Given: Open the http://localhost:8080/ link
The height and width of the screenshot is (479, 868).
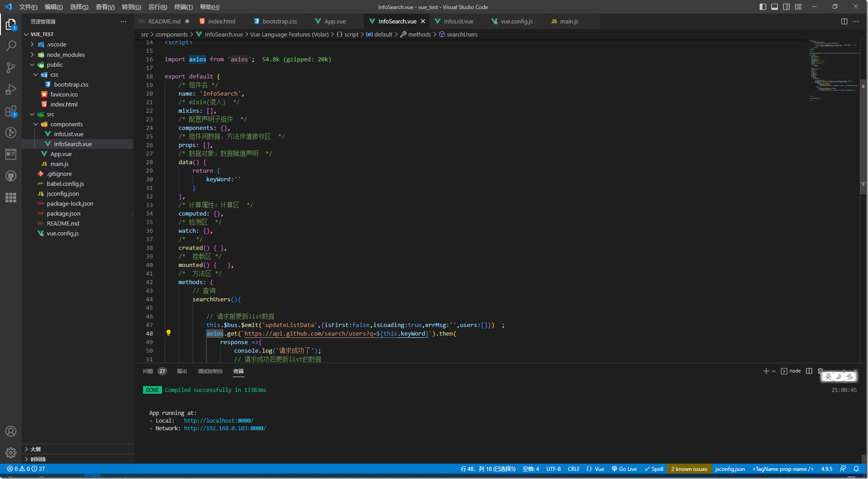Looking at the screenshot, I should [219, 420].
